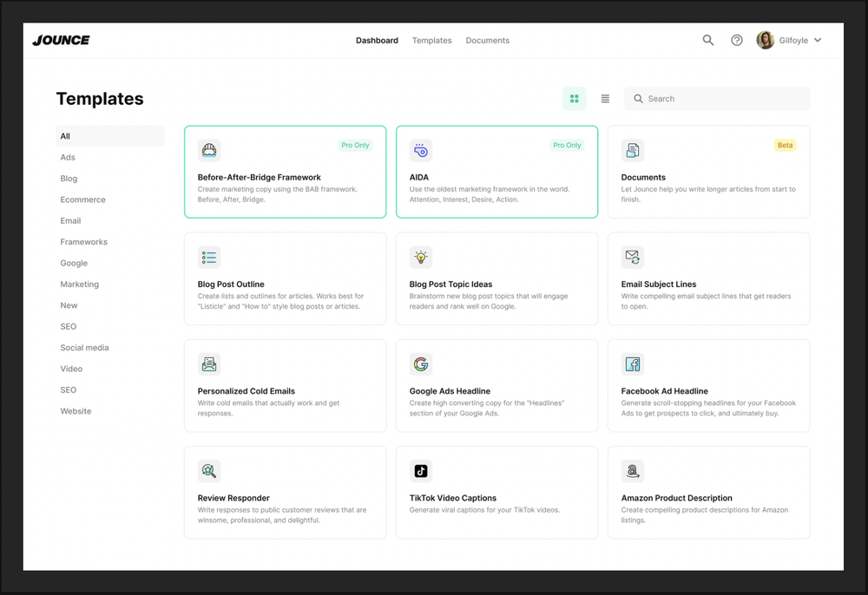
Task: Click the Google Ads Headline G icon
Action: [421, 364]
